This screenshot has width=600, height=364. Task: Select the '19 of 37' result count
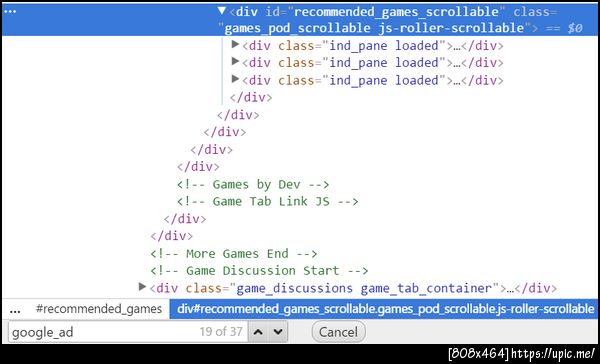(x=221, y=331)
